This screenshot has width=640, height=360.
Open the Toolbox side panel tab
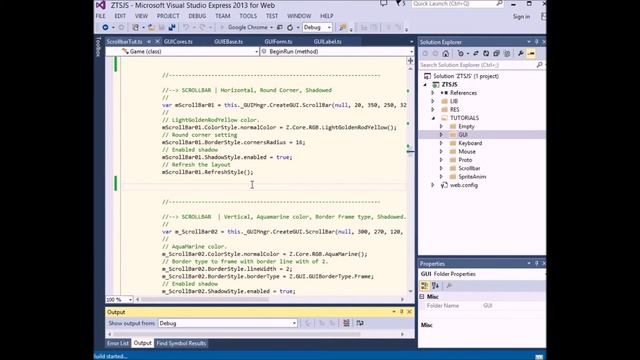98,46
